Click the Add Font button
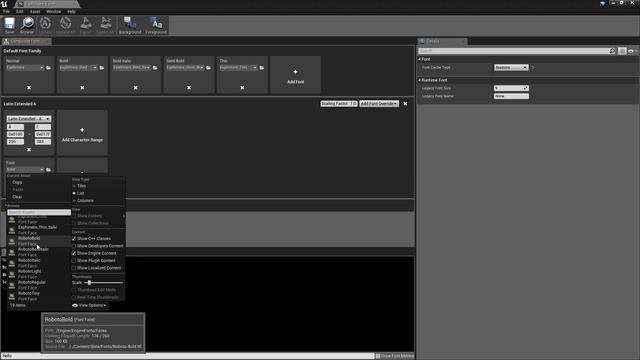 296,75
